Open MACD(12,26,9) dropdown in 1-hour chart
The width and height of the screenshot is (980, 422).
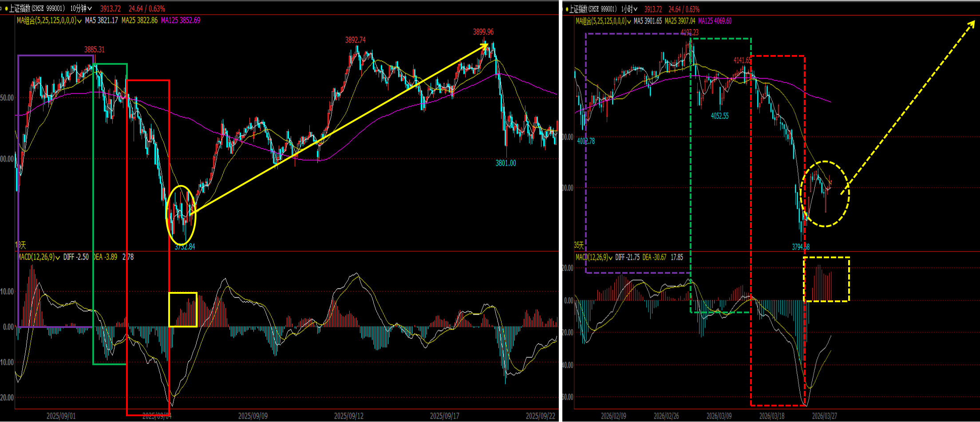click(594, 257)
